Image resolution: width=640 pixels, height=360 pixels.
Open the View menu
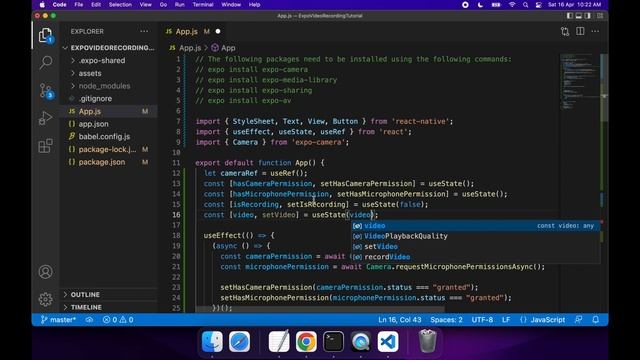coord(146,4)
